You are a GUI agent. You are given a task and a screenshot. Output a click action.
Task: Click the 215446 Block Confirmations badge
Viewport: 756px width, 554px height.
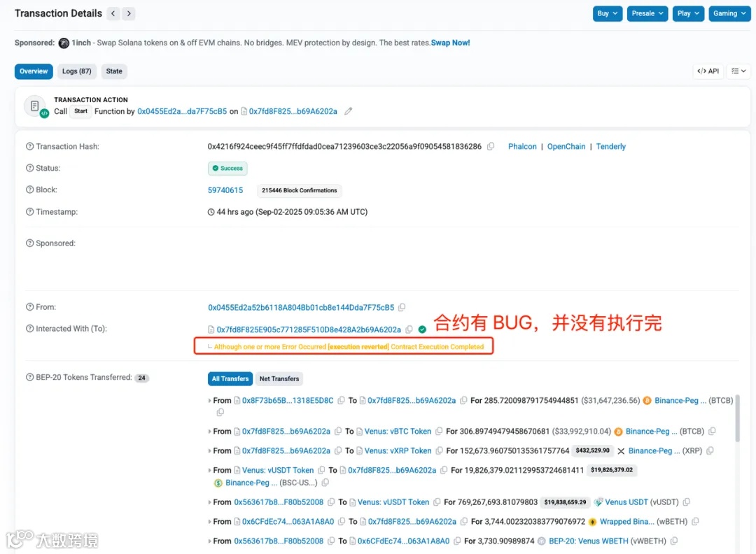coord(300,190)
